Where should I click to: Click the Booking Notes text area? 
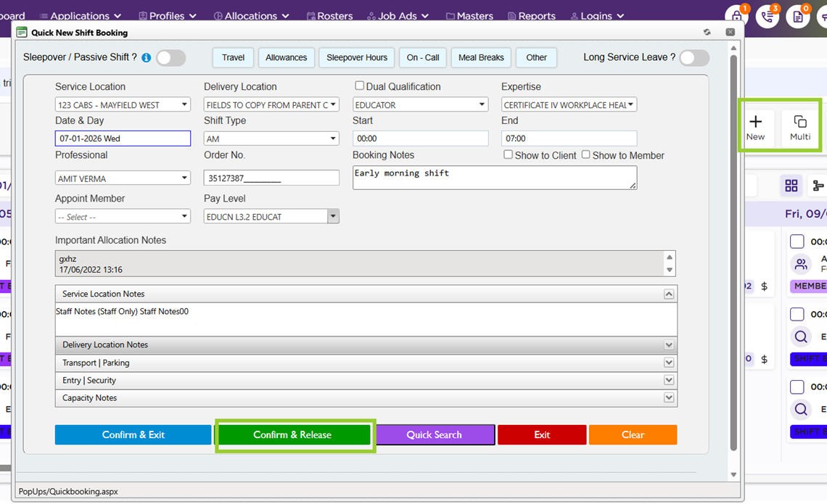[494, 178]
